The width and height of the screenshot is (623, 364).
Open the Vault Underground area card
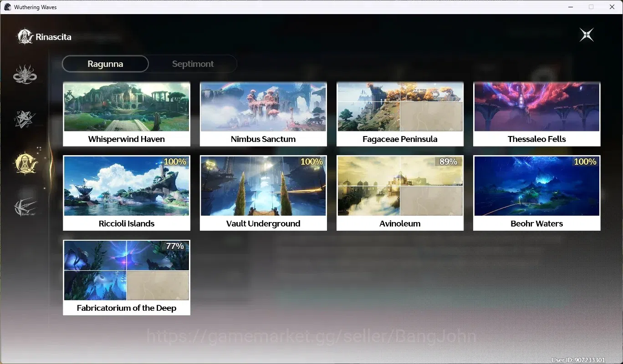click(x=263, y=193)
